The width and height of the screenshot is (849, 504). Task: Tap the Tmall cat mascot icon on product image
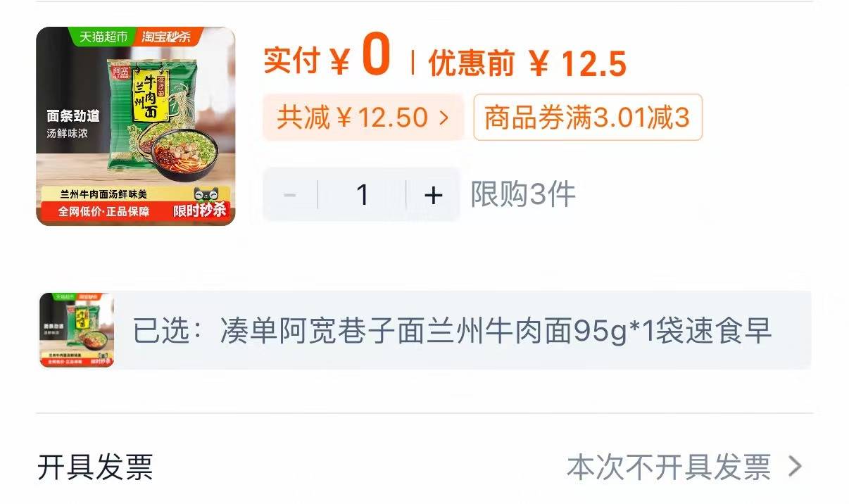[x=209, y=195]
